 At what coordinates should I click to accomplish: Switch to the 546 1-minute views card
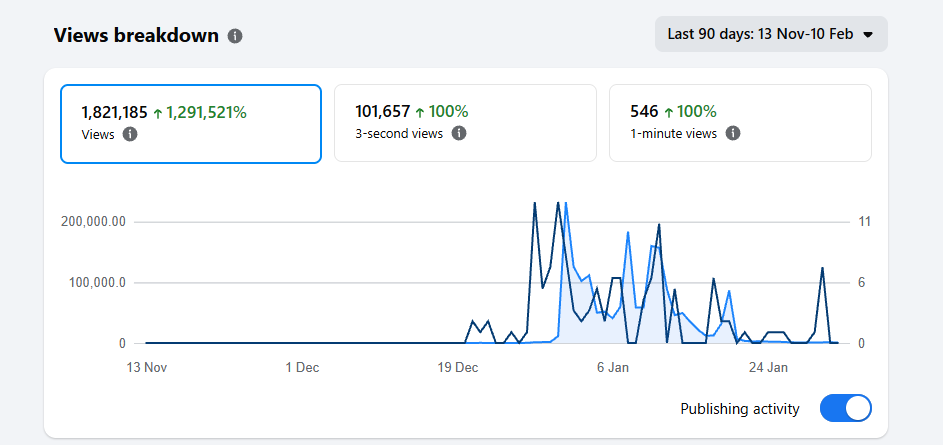[x=740, y=122]
